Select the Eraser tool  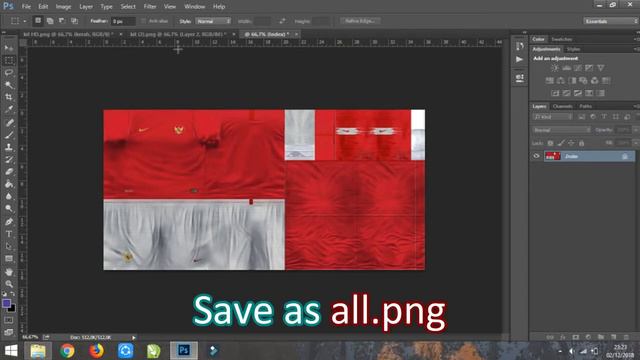[9, 172]
